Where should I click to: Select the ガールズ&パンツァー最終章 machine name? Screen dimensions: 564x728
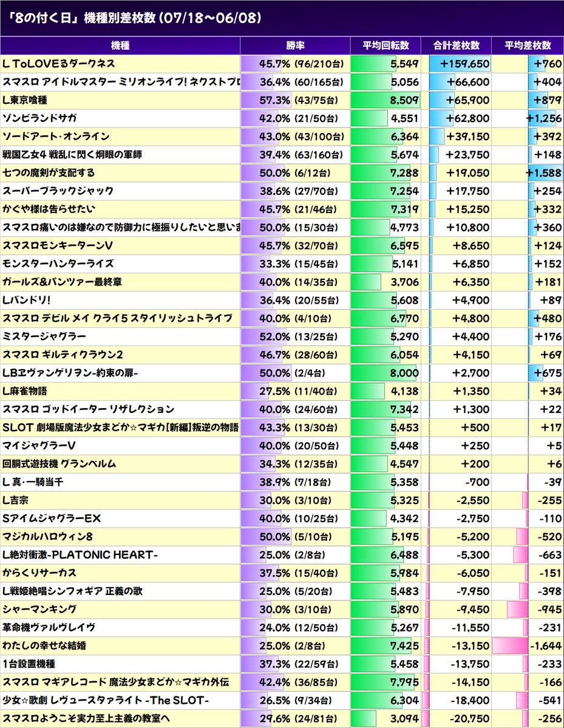(x=62, y=282)
